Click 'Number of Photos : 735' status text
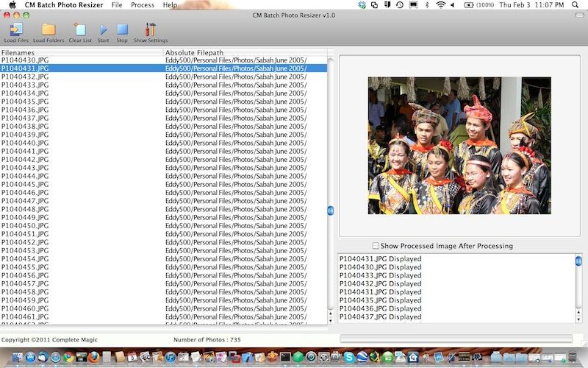Screen dimensions: 588x368 pos(207,339)
